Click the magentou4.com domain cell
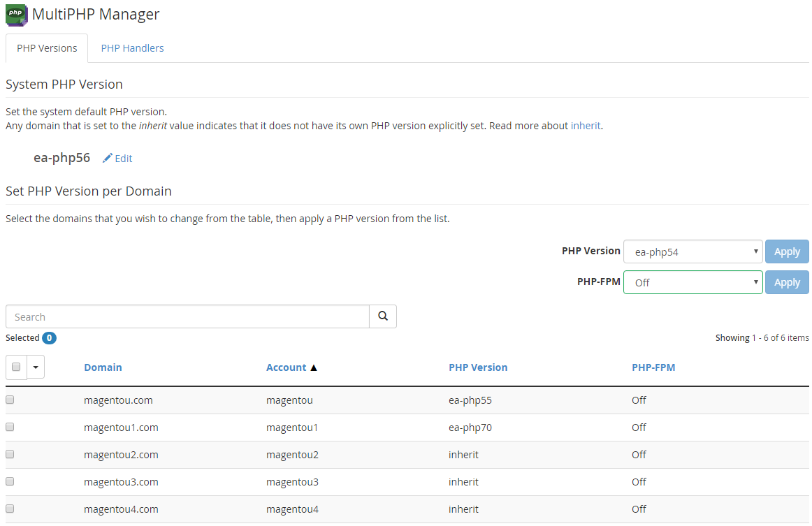Screen dimensions: 812x526 tap(121, 509)
